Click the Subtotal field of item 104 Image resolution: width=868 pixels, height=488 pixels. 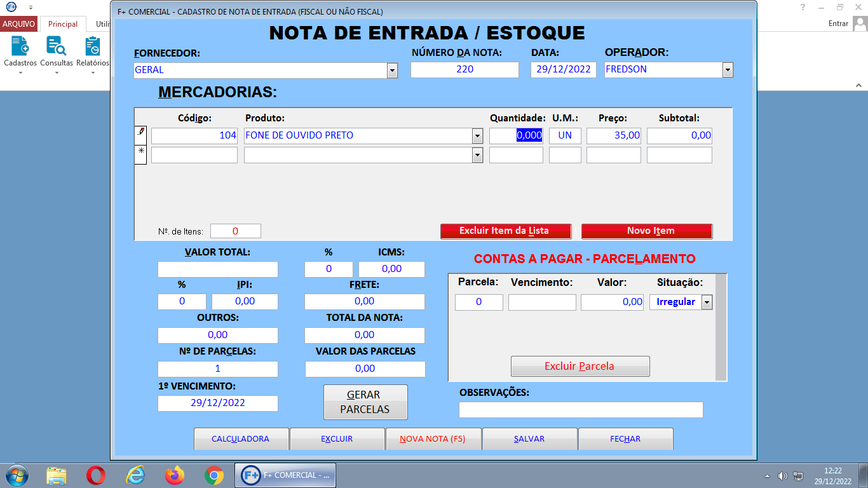coord(679,136)
